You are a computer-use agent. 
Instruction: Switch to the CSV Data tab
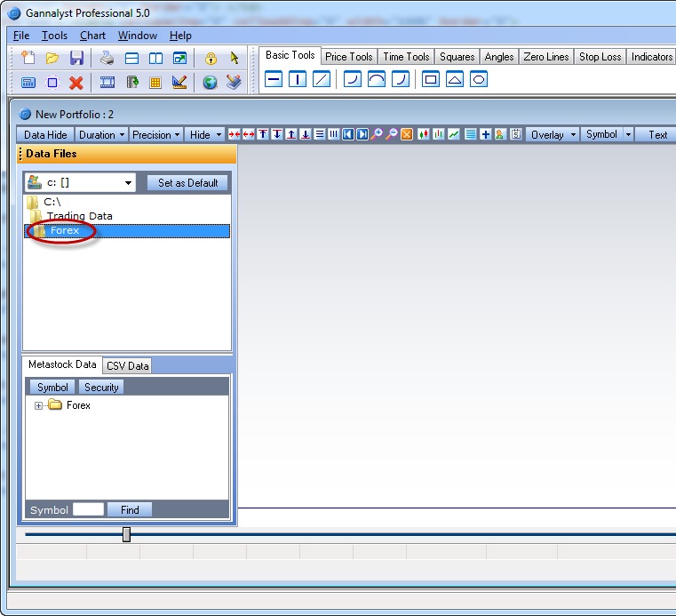point(127,366)
